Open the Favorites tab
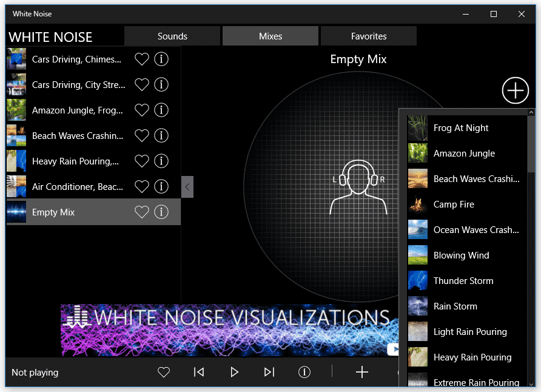This screenshot has height=392, width=541. pyautogui.click(x=369, y=36)
